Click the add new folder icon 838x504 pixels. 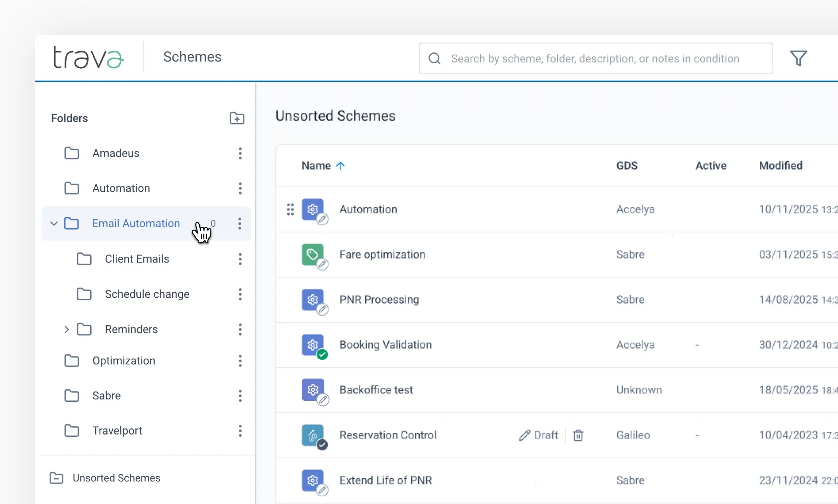(237, 118)
